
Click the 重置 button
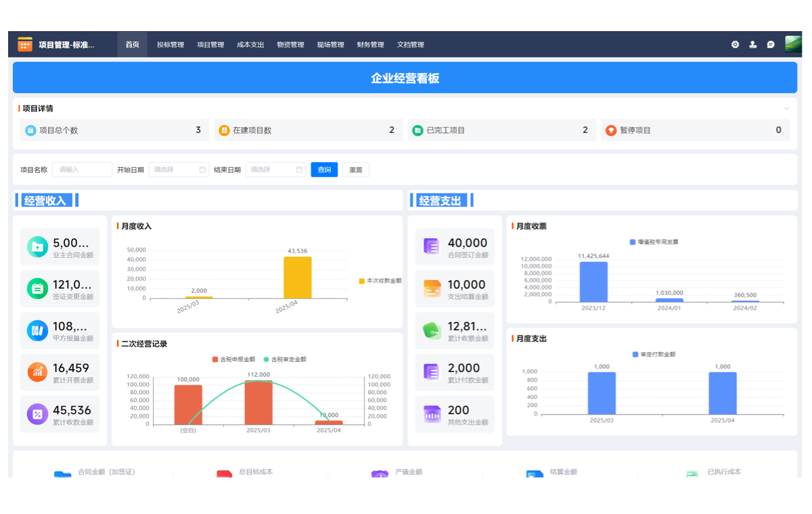356,170
